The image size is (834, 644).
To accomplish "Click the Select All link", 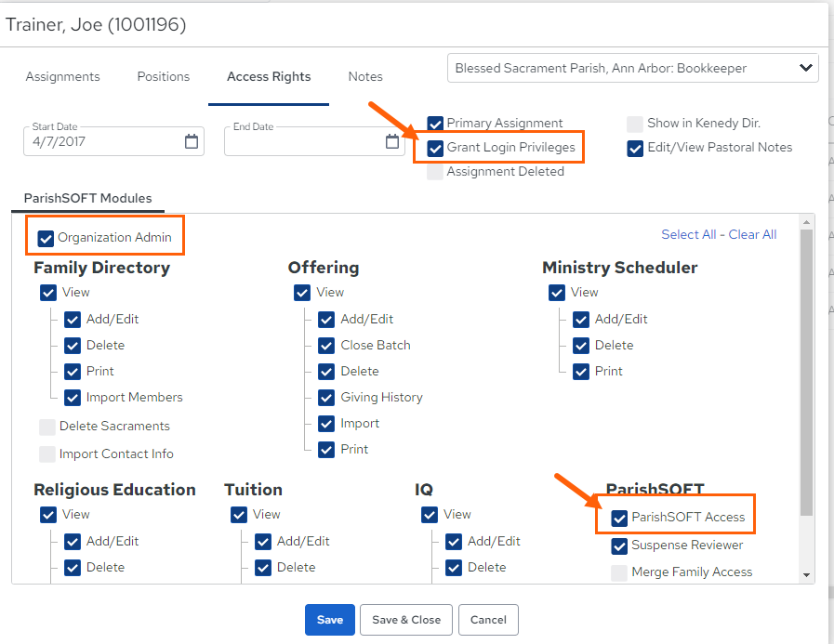I will point(688,234).
